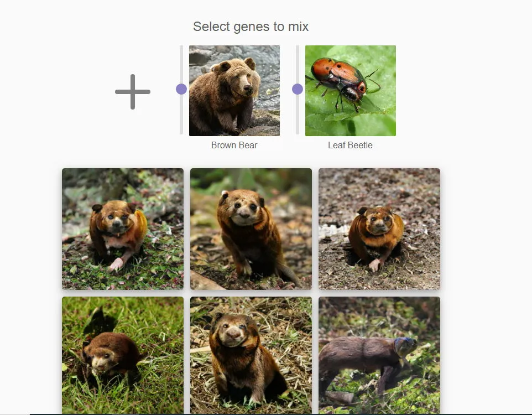Add a new gene with the plus icon
The width and height of the screenshot is (532, 415).
coord(133,92)
